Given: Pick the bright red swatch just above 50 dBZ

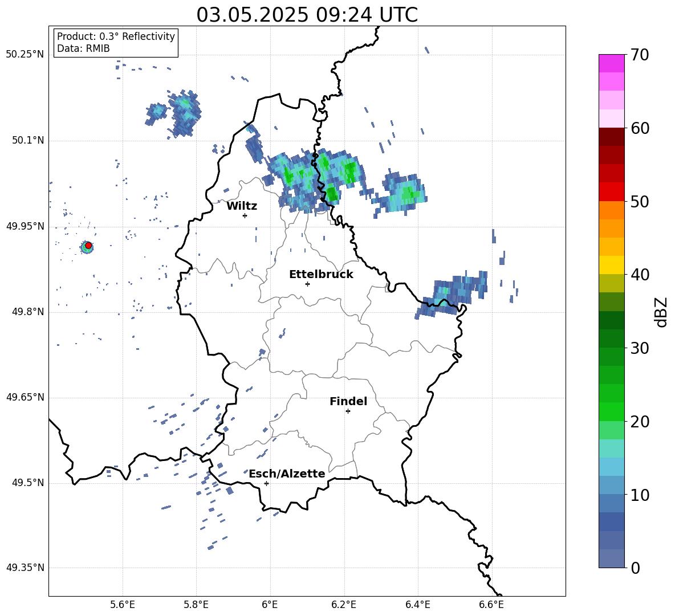Looking at the screenshot, I should click(x=611, y=192).
